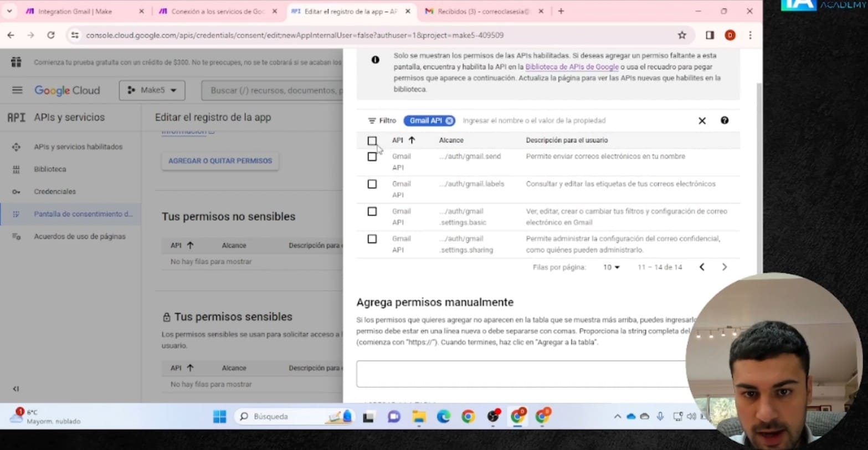This screenshot has height=450, width=868.
Task: Check the gmail.labels permission checkbox
Action: click(x=372, y=184)
